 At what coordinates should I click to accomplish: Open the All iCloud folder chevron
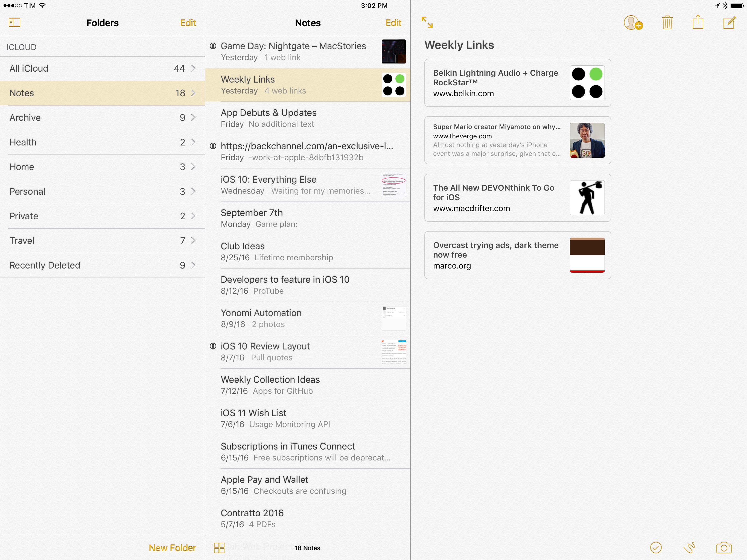tap(193, 68)
